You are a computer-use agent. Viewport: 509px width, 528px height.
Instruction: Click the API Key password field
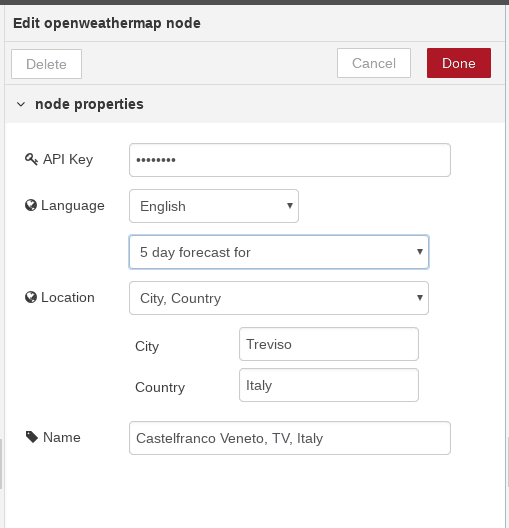point(290,160)
